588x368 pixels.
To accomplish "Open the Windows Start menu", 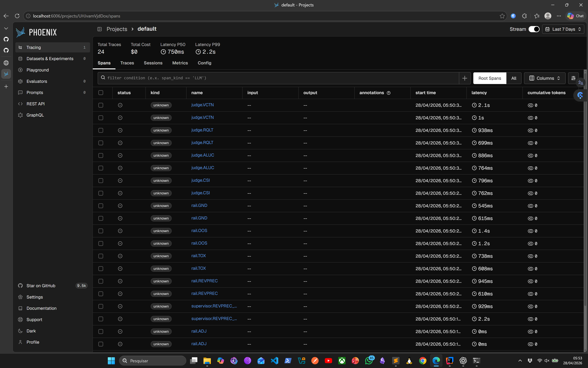I will pos(111,360).
